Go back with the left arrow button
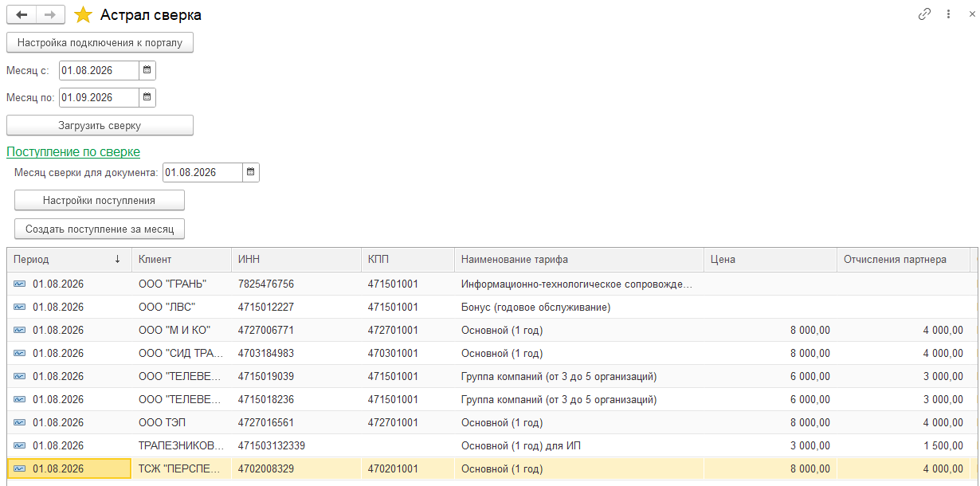Viewport: 980px width, 486px height. coord(22,14)
